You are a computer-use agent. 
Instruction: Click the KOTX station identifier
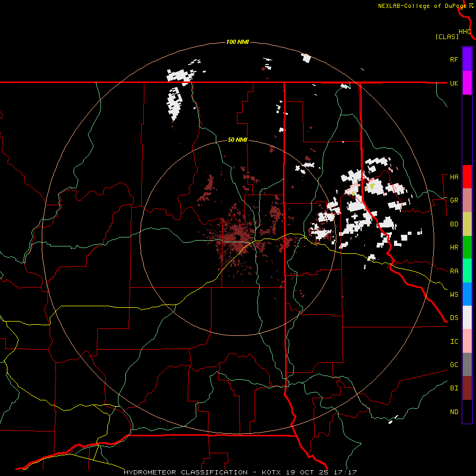271,472
